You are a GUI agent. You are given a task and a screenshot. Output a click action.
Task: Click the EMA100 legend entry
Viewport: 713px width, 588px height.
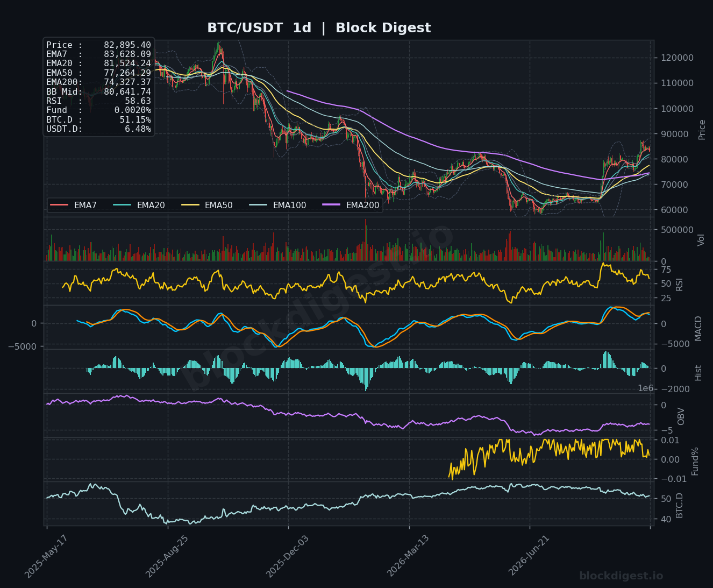coord(278,205)
